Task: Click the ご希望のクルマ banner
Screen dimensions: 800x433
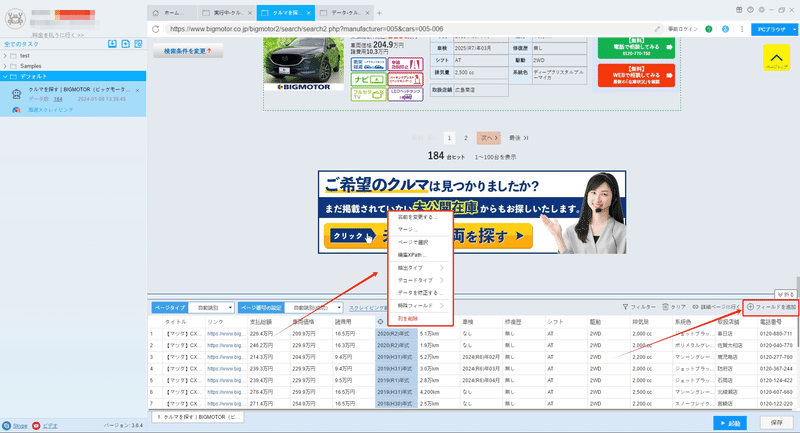Action: [471, 212]
